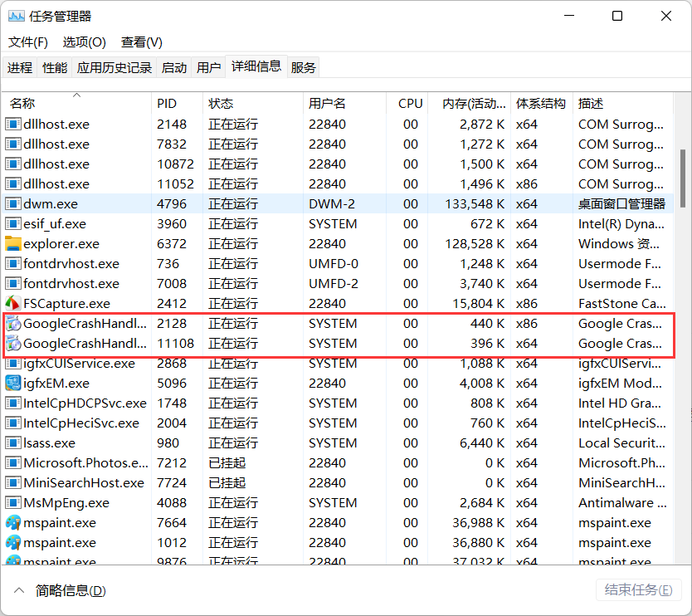Click the Task Manager title bar icon
This screenshot has height=616, width=692.
pyautogui.click(x=17, y=17)
